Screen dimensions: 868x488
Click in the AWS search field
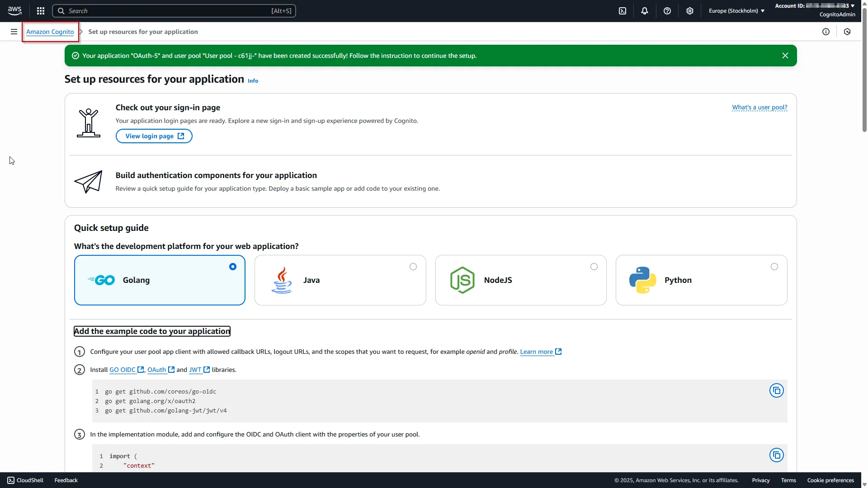coord(174,11)
